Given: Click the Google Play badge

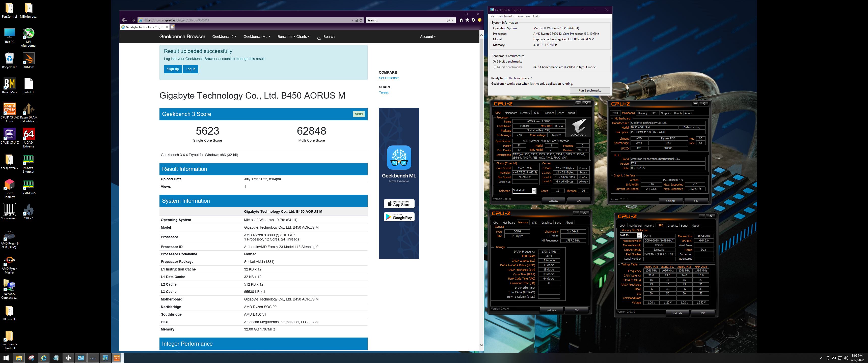Looking at the screenshot, I should click(399, 217).
